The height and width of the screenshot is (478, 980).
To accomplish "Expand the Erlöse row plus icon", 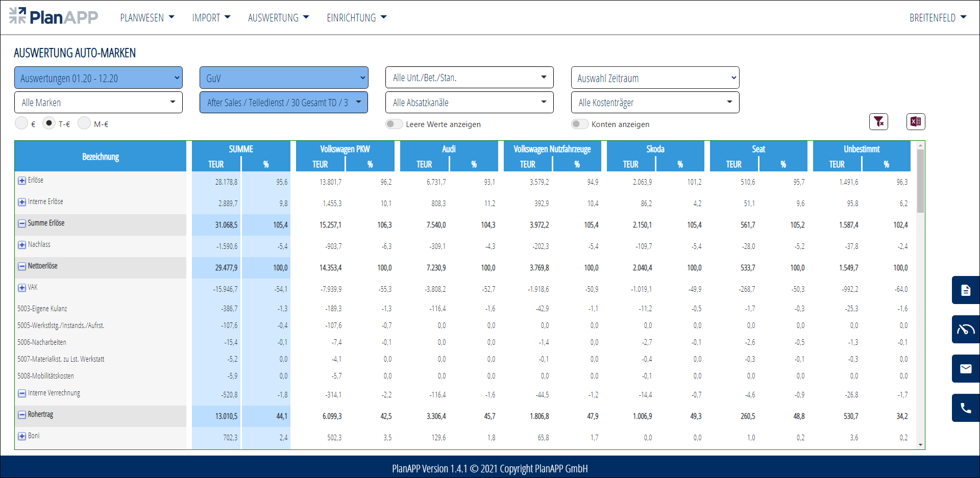I will tap(22, 181).
